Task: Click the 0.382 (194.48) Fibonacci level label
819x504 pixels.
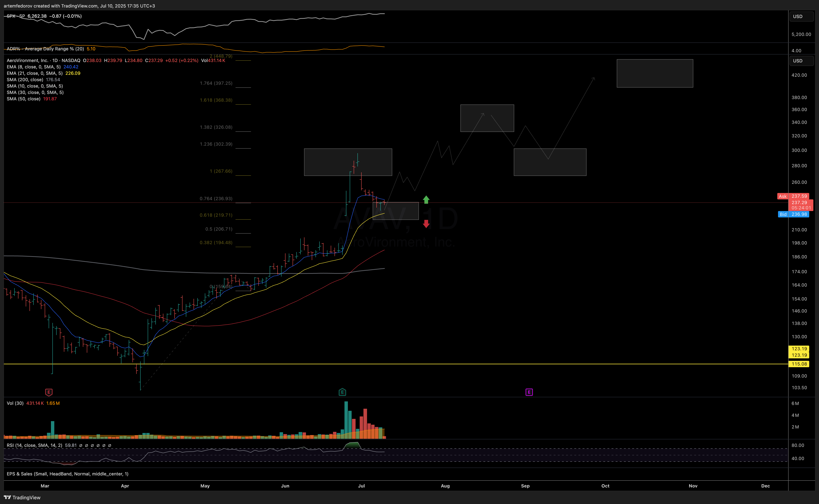Action: point(216,242)
